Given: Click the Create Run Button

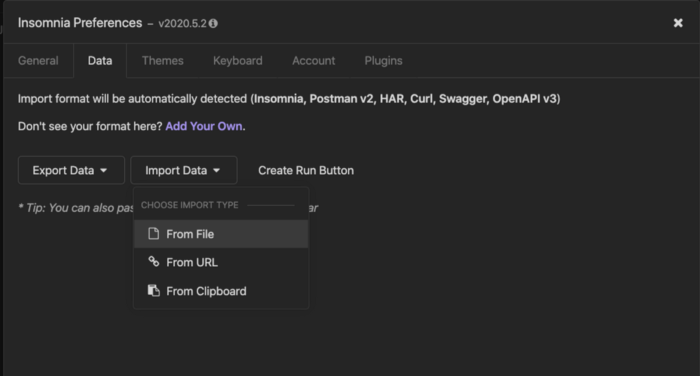Looking at the screenshot, I should coord(306,170).
